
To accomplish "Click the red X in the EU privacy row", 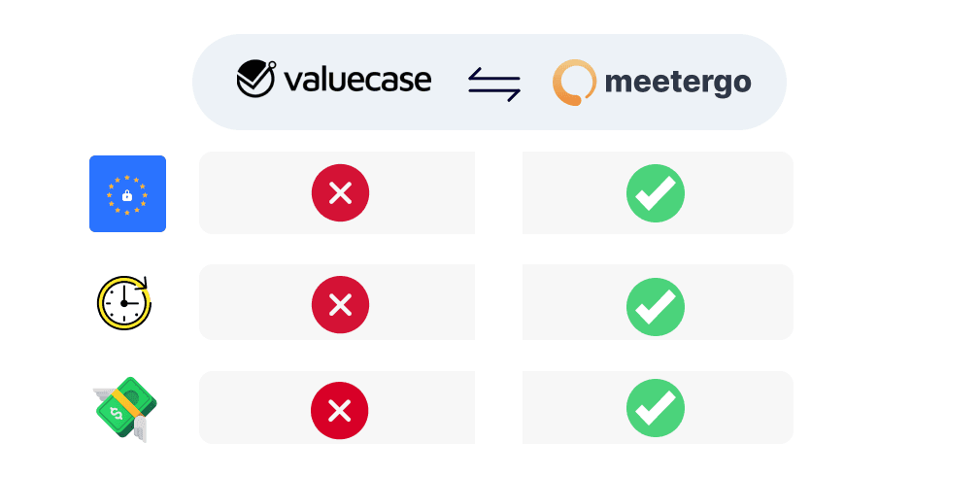I will click(340, 193).
